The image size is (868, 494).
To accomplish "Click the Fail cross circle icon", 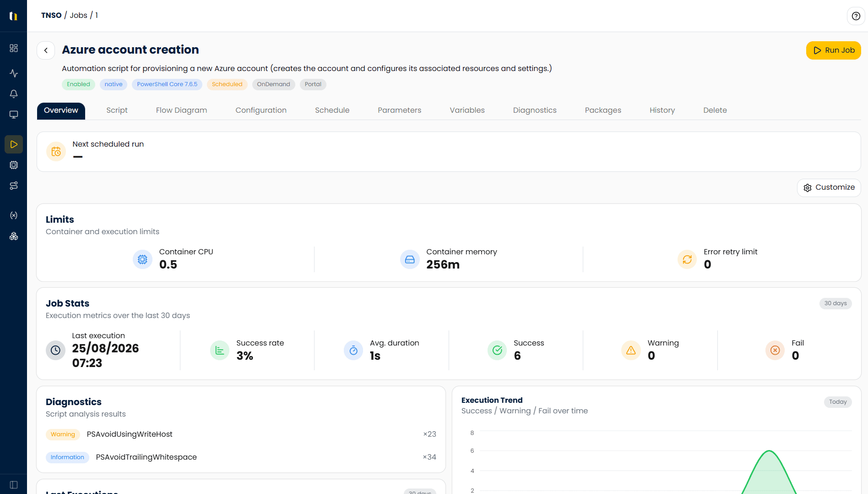I will coord(775,351).
